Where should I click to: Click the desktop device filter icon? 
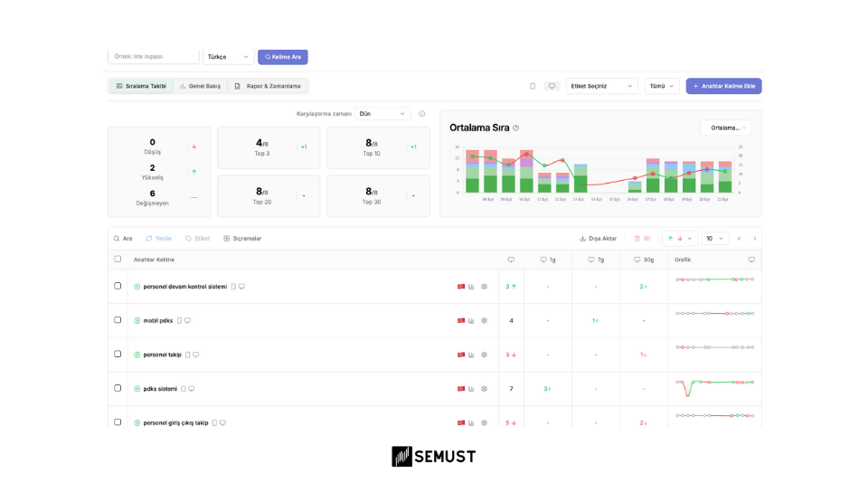pos(552,86)
